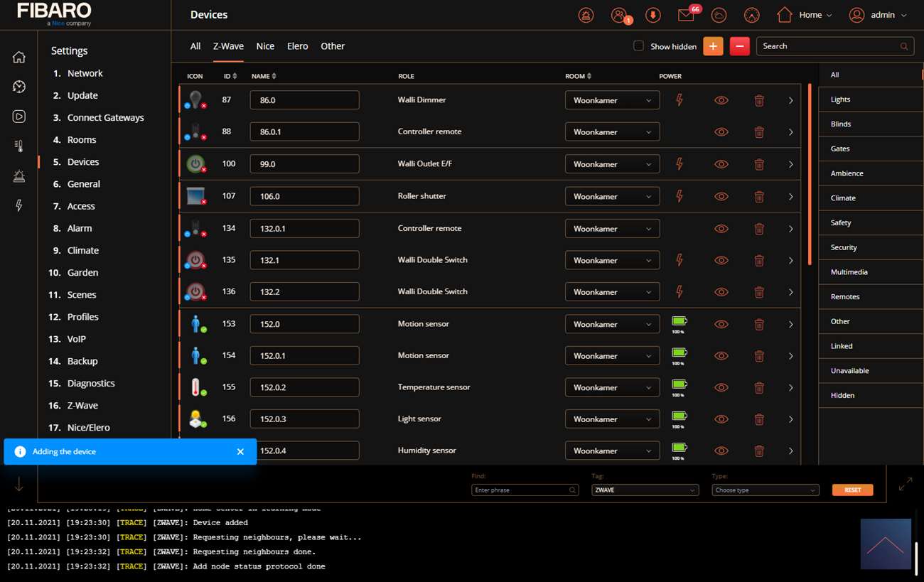
Task: Switch to the Nice devices tab
Action: [265, 46]
